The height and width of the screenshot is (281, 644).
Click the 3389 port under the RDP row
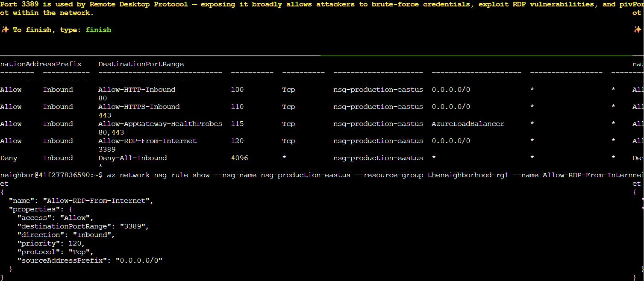(x=107, y=149)
